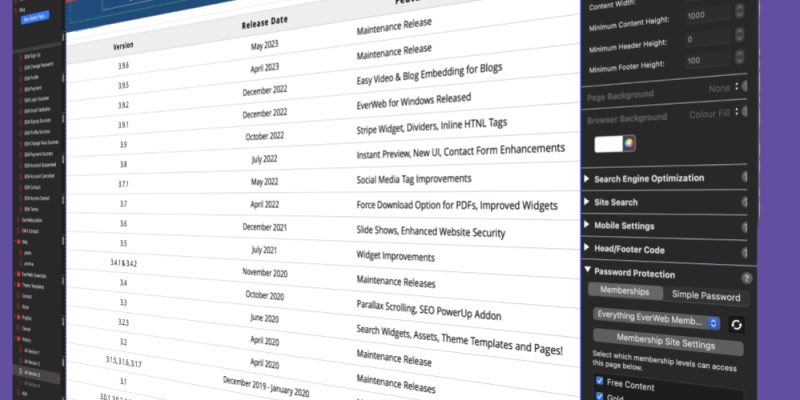Open help for Mobile Settings section
The height and width of the screenshot is (400, 800).
pos(745,227)
